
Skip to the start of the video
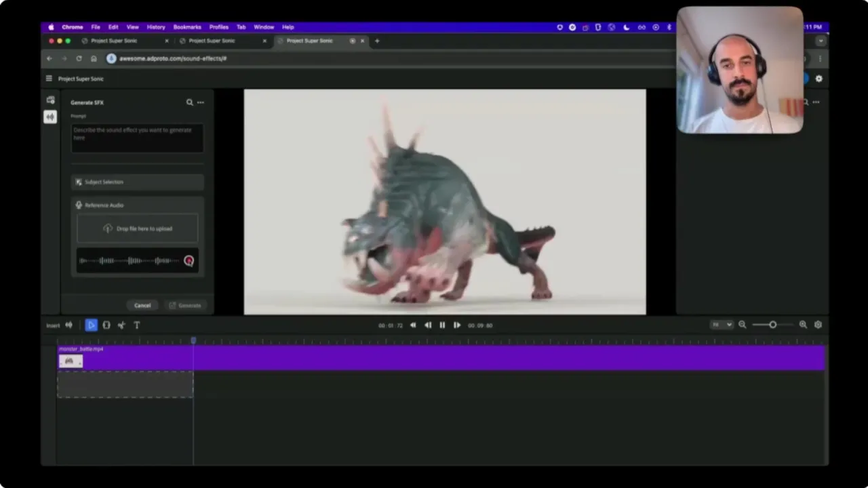tap(413, 325)
